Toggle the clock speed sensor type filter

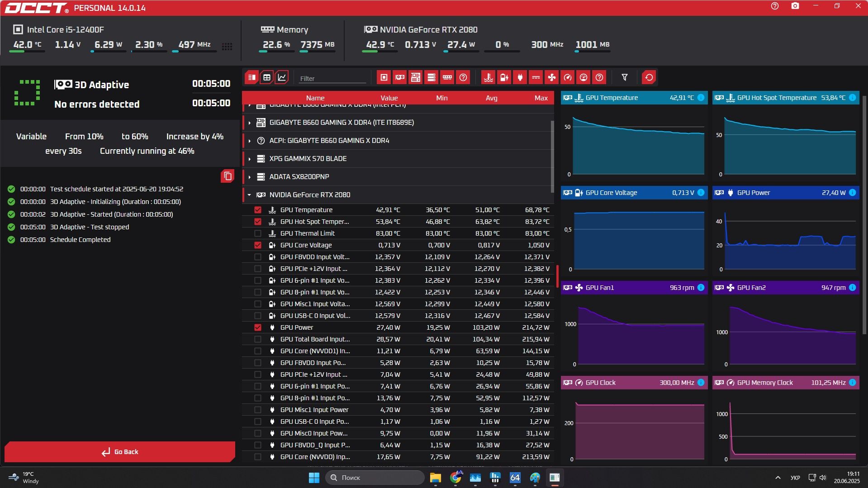tap(568, 77)
